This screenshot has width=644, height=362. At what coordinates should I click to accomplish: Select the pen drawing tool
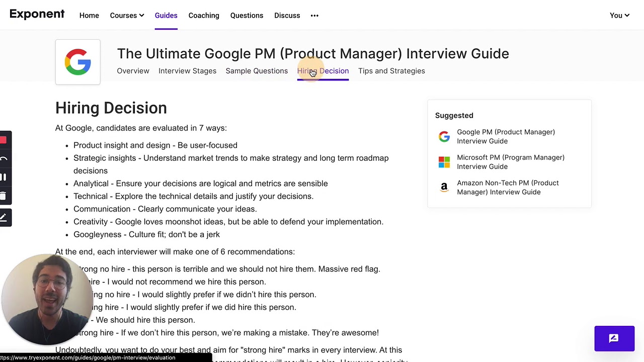click(4, 218)
